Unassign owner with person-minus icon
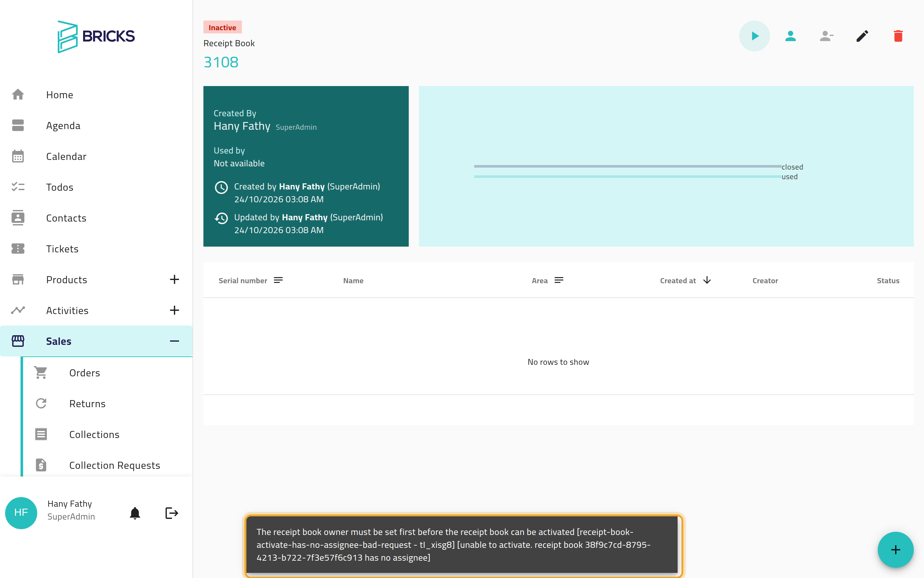 point(826,36)
